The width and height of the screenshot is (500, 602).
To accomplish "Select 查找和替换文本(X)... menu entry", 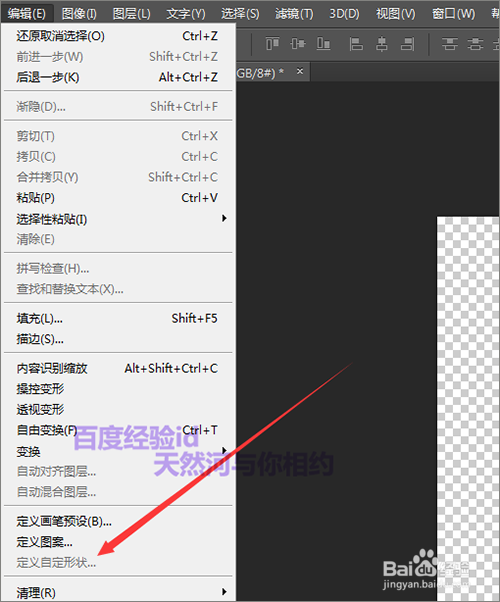I will 118,289.
